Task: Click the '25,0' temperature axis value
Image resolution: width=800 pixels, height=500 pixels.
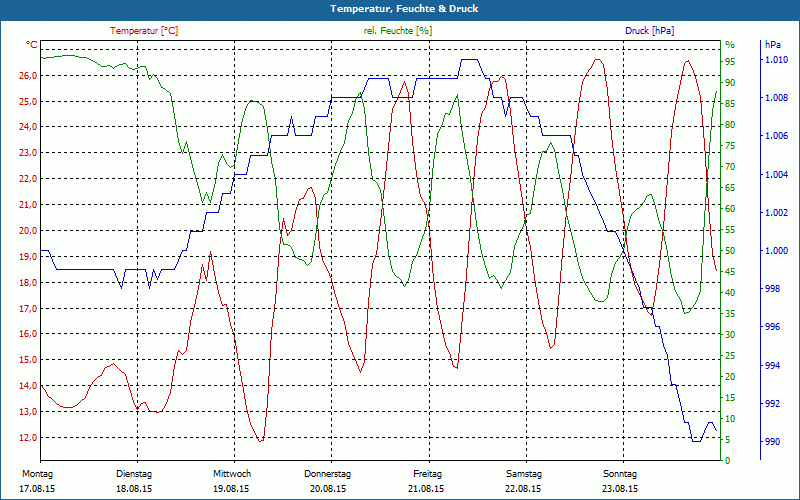Action: [28, 102]
